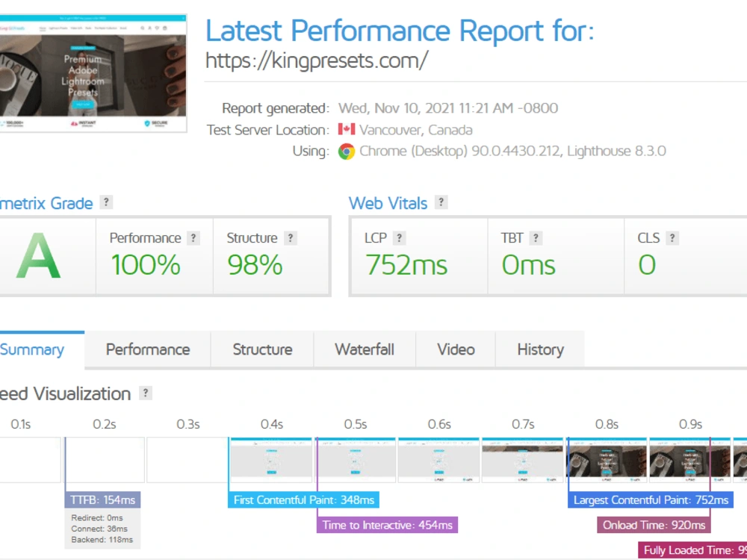Click the CLS value 0
The image size is (747, 560).
pyautogui.click(x=647, y=265)
